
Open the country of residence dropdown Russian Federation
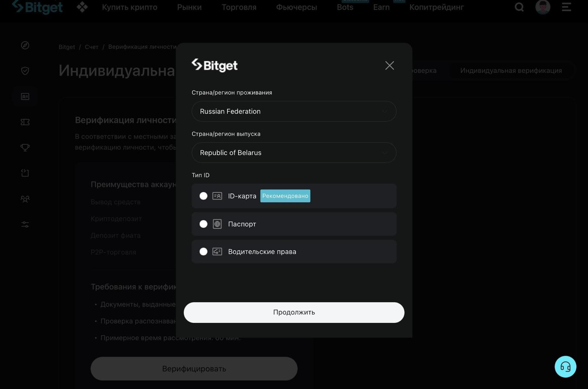pyautogui.click(x=294, y=111)
